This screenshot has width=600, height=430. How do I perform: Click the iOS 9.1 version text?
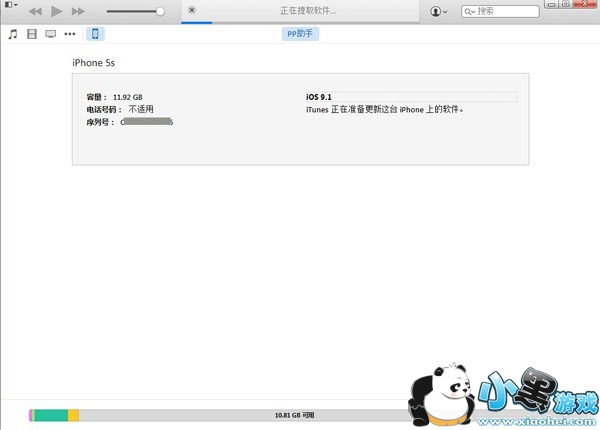pyautogui.click(x=319, y=97)
